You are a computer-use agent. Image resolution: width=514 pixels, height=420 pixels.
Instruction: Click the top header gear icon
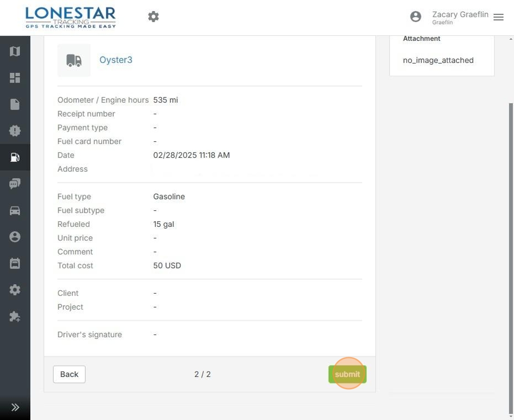pyautogui.click(x=153, y=17)
